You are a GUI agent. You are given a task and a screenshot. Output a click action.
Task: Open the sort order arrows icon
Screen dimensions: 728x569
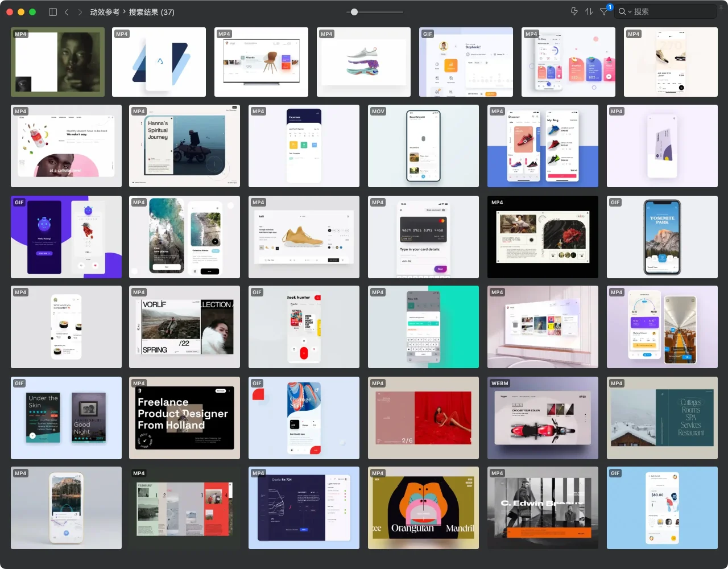click(589, 11)
